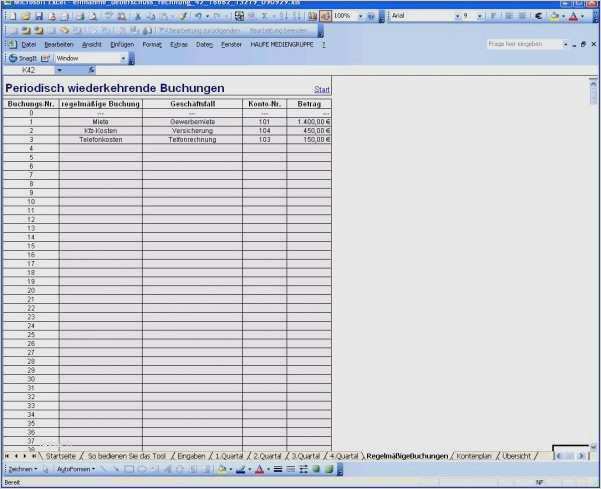The height and width of the screenshot is (489, 601).
Task: Click the Undo arrow icon
Action: pos(198,16)
